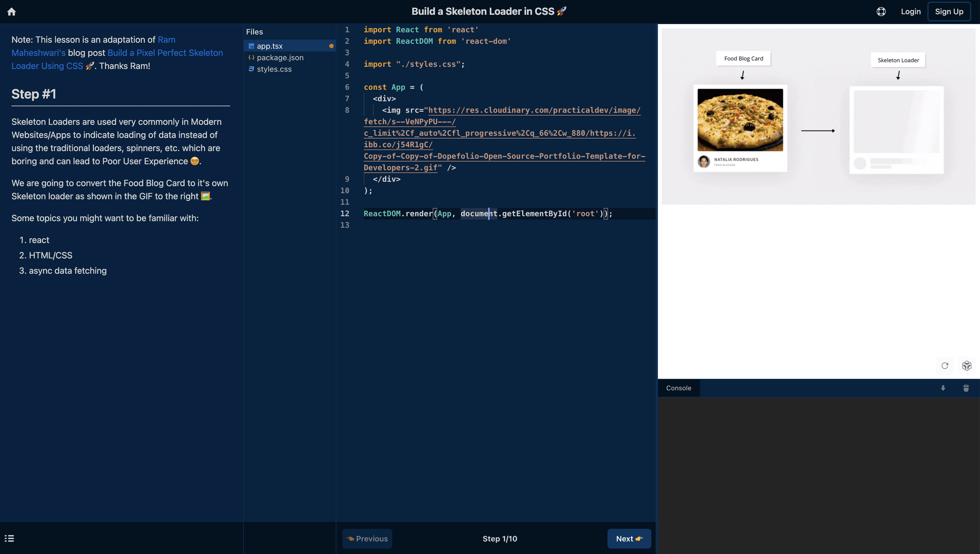Click the unsaved changes dot on app.tsx

point(331,46)
